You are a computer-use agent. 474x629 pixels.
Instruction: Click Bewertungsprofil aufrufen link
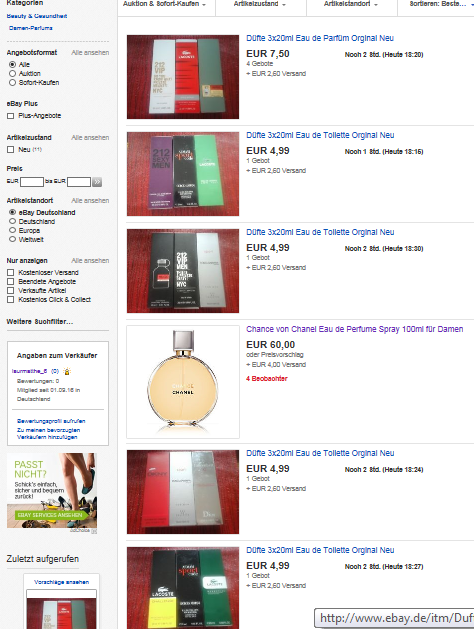51,421
